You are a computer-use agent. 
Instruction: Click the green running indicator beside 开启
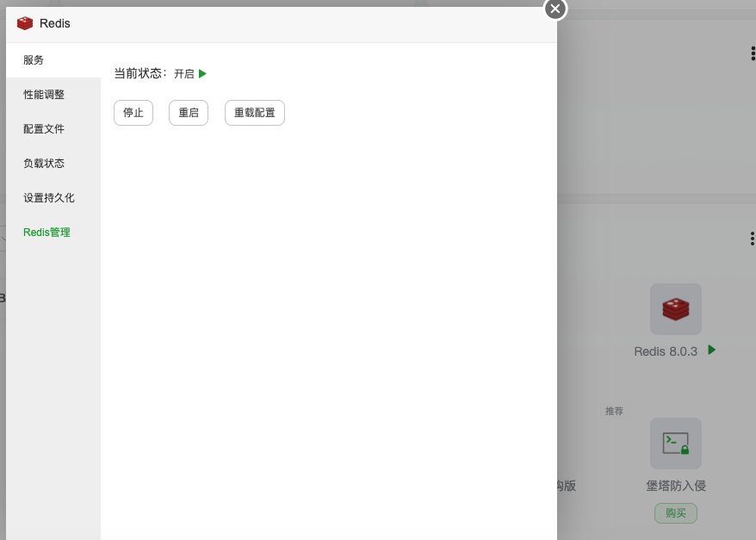pos(202,74)
